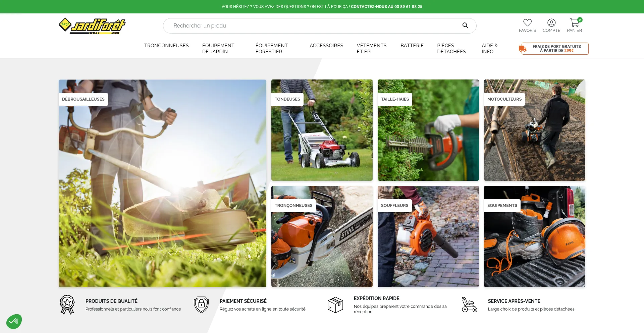Click the green double-checkmark badge
Image resolution: width=644 pixels, height=333 pixels.
pos(14,321)
